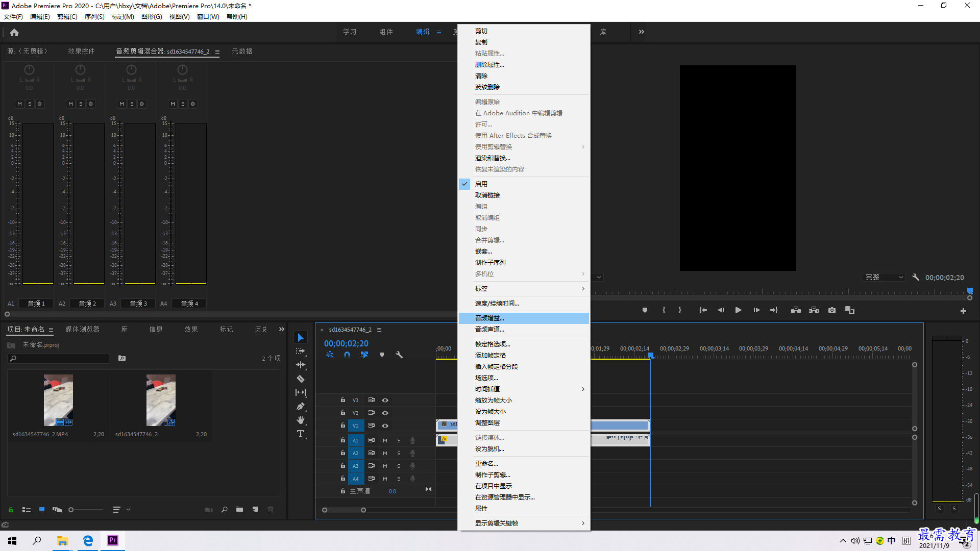Click project search input field
This screenshot has width=980, height=551.
click(59, 359)
